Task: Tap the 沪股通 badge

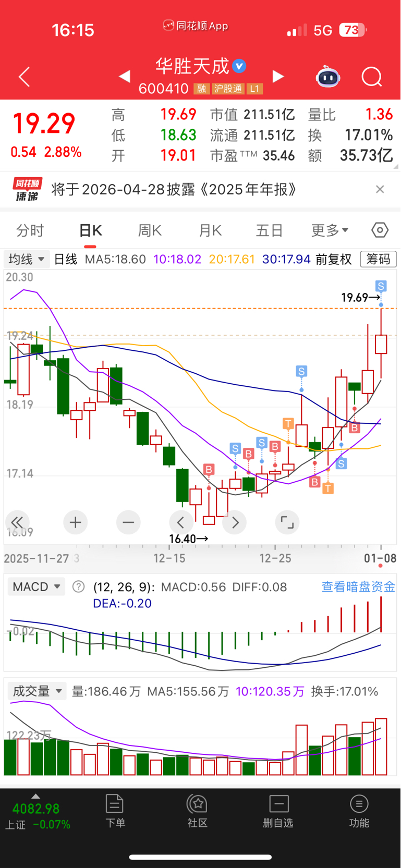Action: [228, 89]
